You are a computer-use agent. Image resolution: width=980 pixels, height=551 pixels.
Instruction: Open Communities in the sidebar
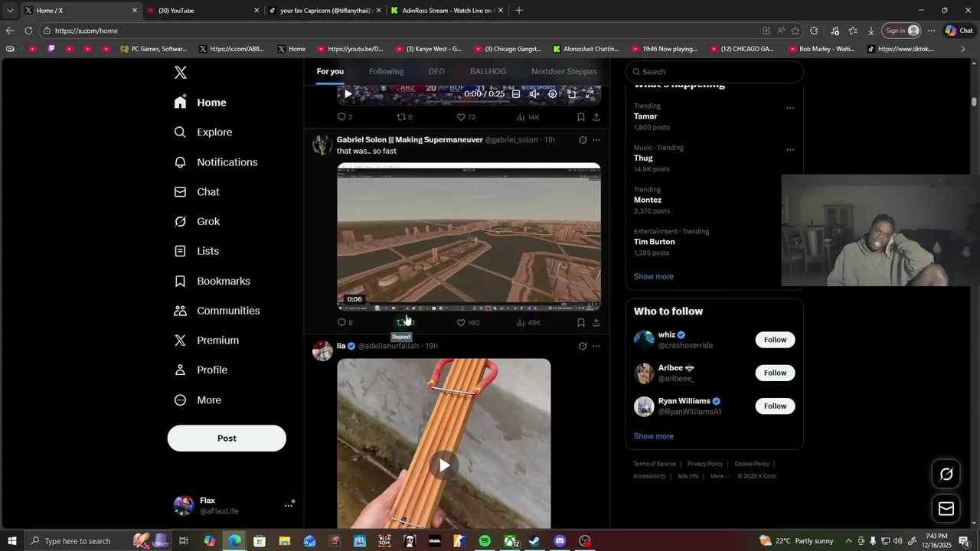click(217, 311)
